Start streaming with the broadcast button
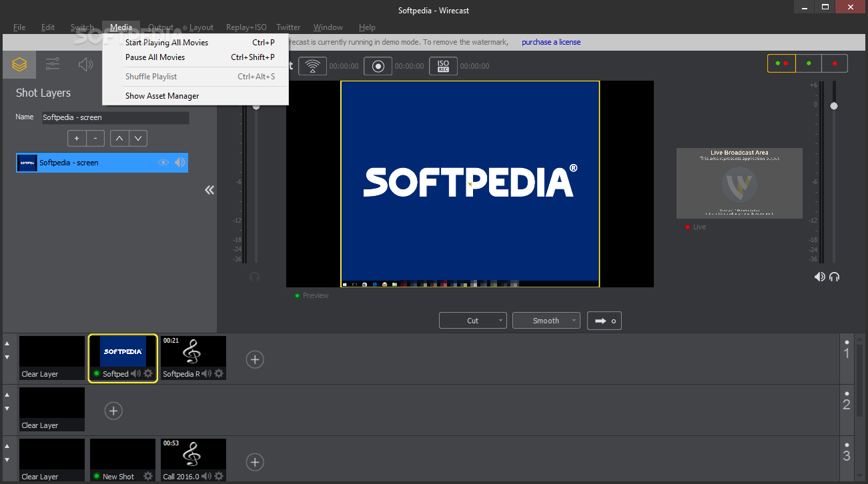 pyautogui.click(x=312, y=66)
